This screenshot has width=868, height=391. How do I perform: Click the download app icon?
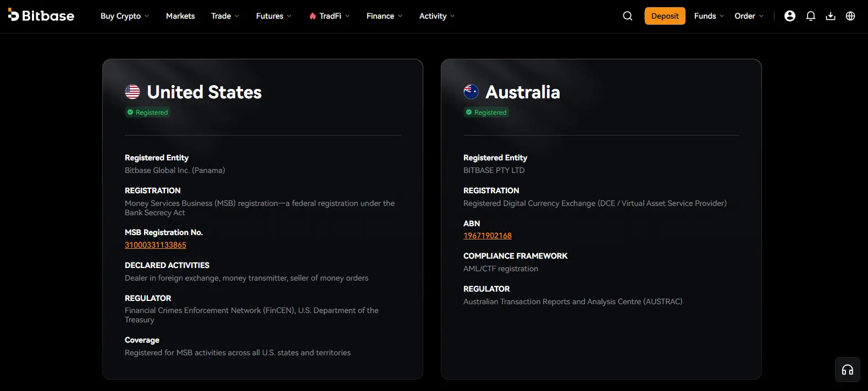[831, 16]
